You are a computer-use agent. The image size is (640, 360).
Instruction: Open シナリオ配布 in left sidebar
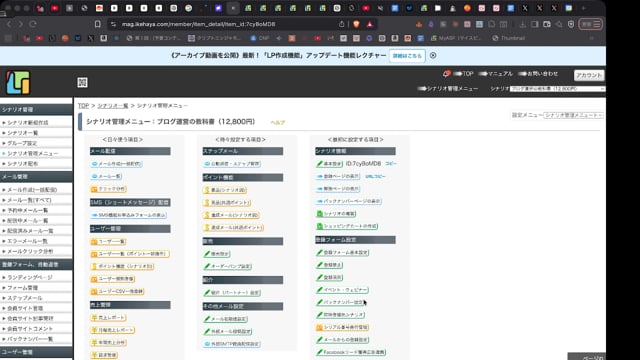coord(22,164)
